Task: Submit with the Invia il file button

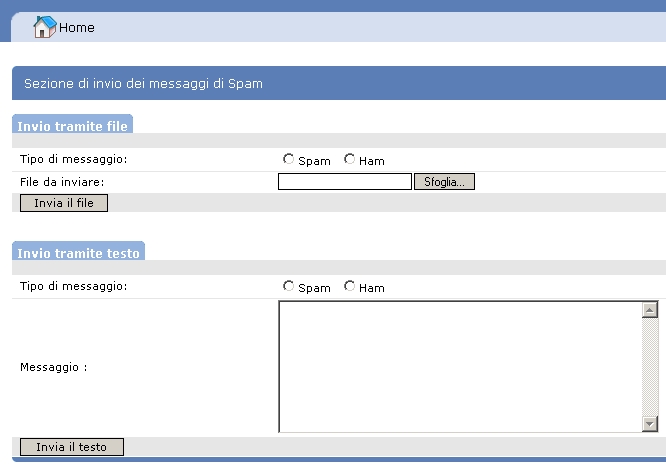Action: click(x=64, y=203)
